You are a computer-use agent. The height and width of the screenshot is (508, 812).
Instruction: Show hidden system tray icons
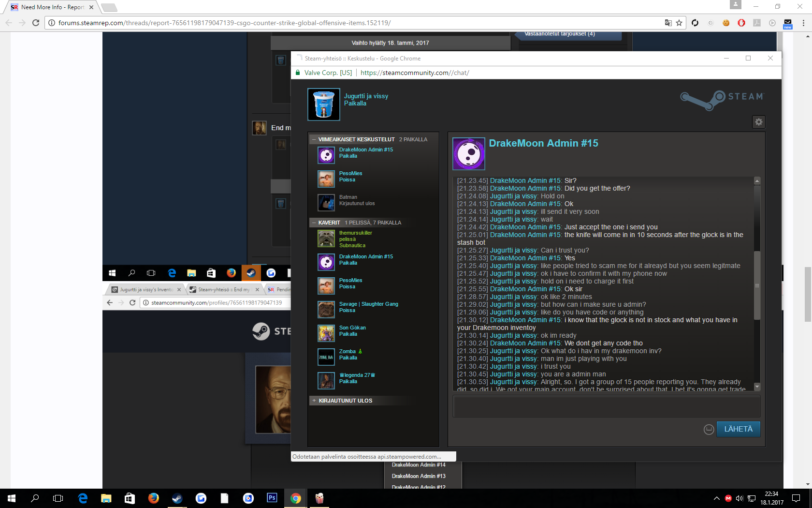click(x=716, y=498)
